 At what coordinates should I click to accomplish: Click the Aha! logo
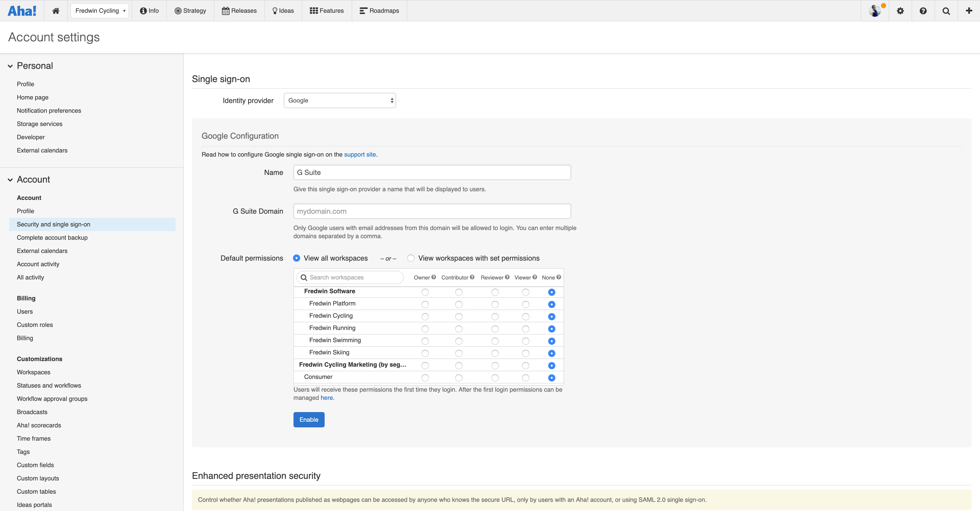pos(22,11)
